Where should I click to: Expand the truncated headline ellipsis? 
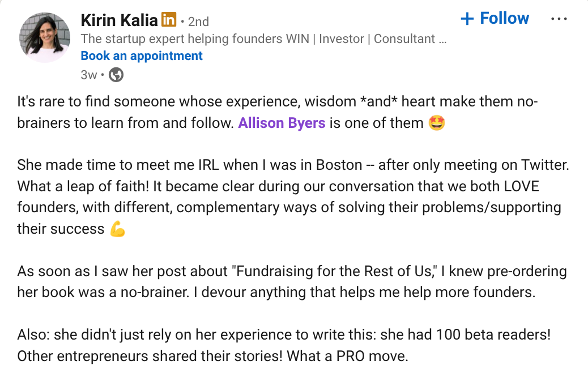pyautogui.click(x=443, y=39)
